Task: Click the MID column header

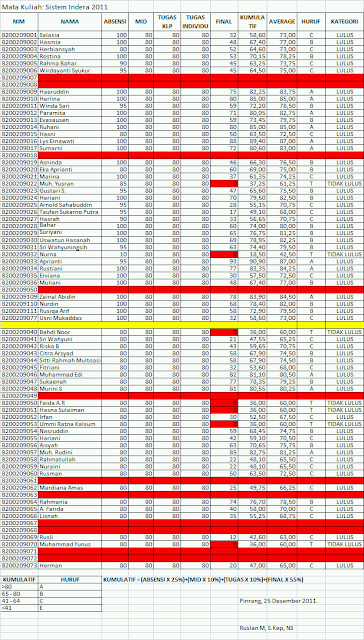Action: (141, 22)
